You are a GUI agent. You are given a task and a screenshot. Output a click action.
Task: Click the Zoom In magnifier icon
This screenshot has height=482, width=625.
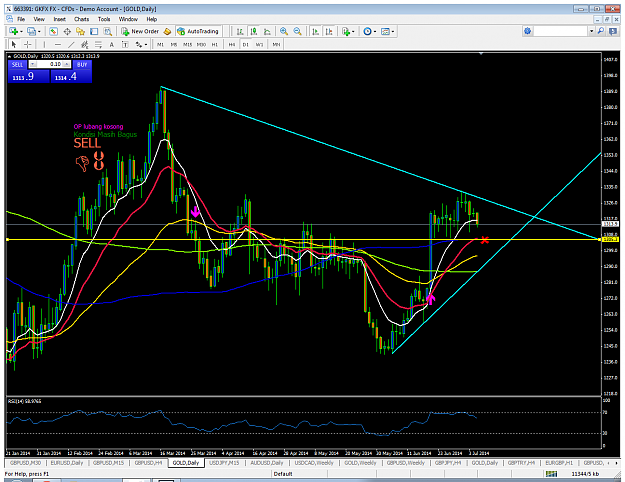pos(284,31)
